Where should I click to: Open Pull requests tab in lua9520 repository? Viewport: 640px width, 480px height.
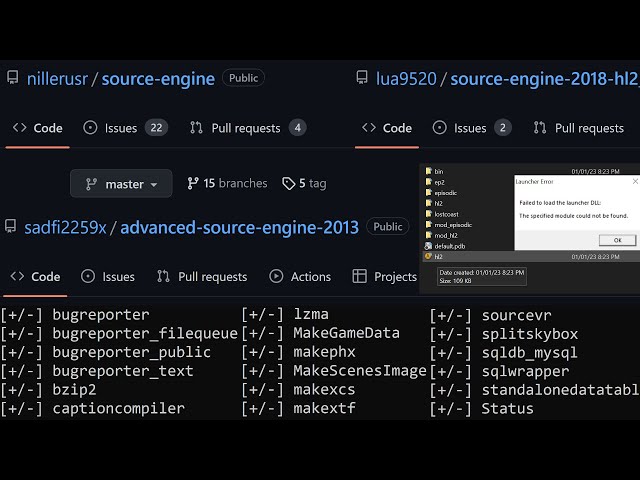[579, 128]
